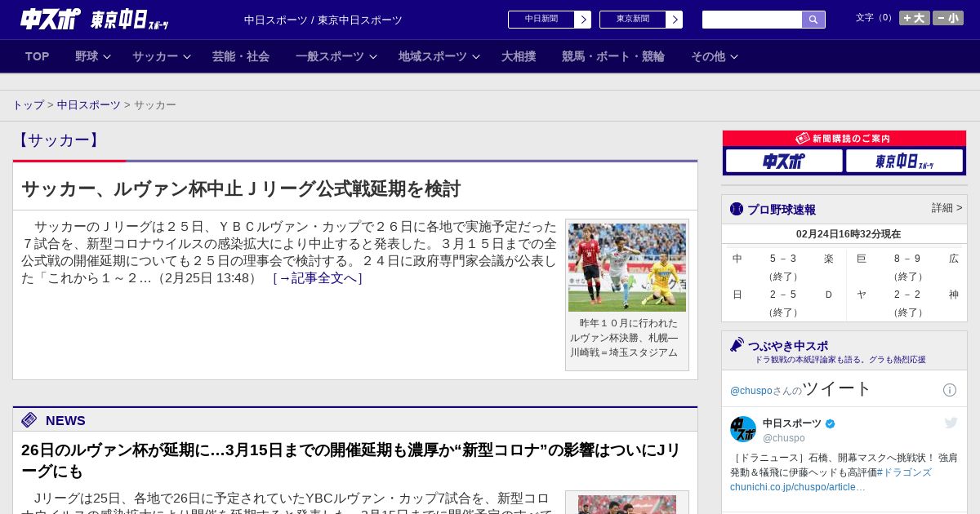Expand 地域スポーツ dropdown chevron

click(x=476, y=57)
